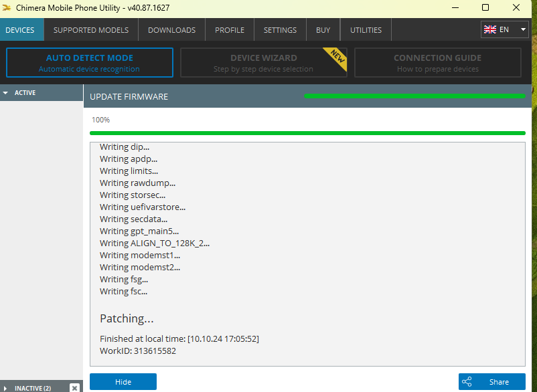Click the 100% progress label

100,120
